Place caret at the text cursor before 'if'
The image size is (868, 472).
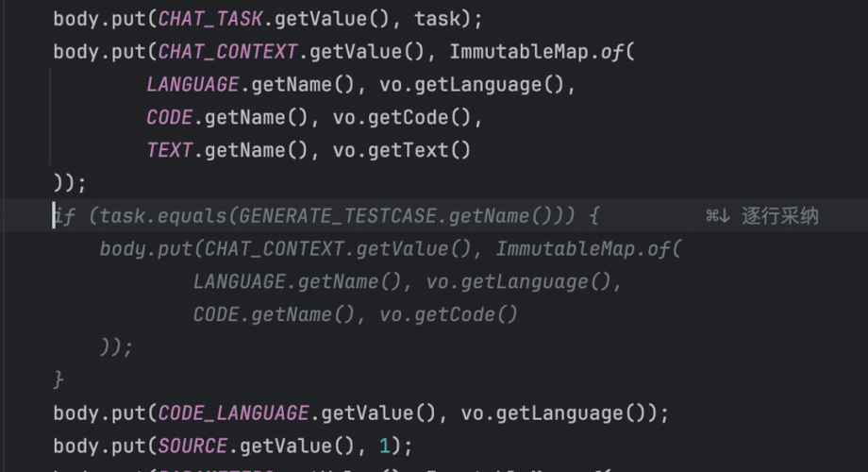54,216
